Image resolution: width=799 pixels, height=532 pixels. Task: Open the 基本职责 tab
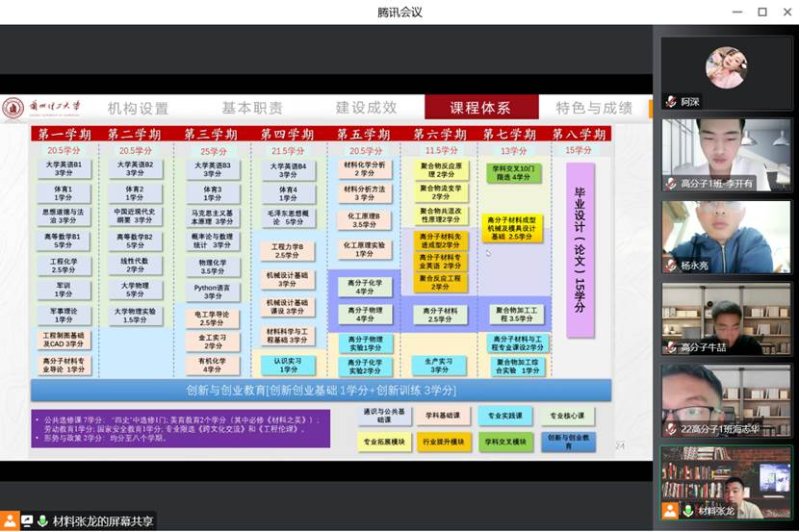[252, 108]
